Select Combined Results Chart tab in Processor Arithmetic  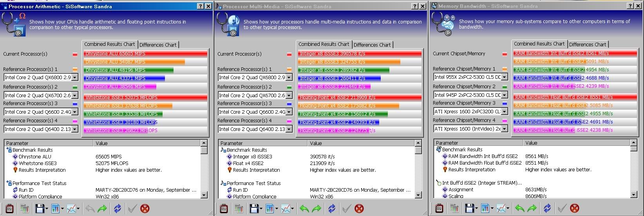pos(110,44)
